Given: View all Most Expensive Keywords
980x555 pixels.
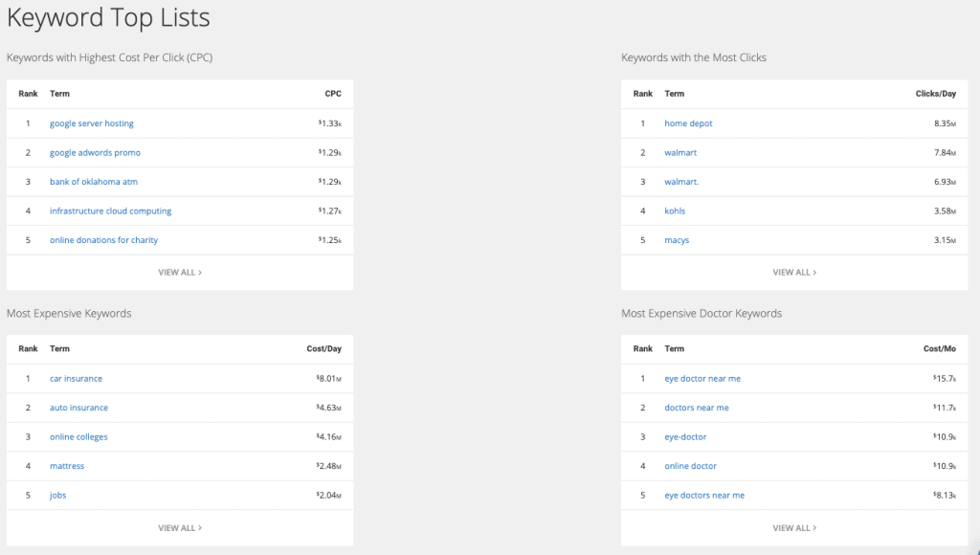Looking at the screenshot, I should tap(180, 528).
